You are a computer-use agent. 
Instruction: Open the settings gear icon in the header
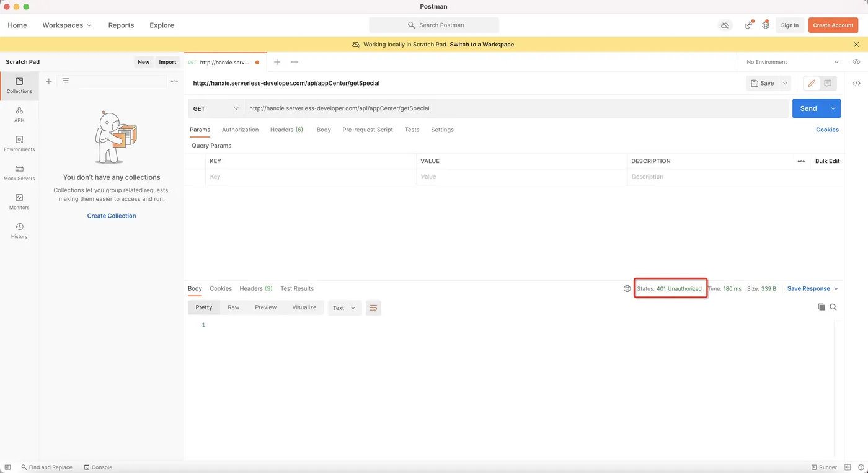click(766, 25)
